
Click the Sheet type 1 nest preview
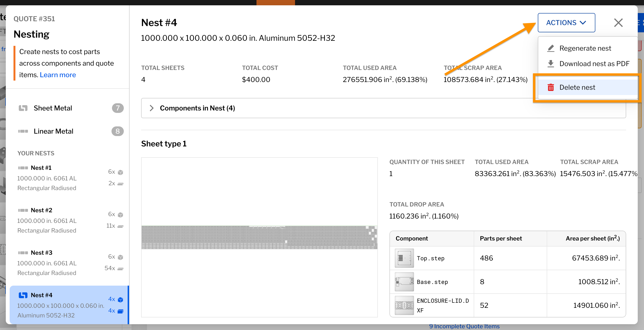point(259,237)
